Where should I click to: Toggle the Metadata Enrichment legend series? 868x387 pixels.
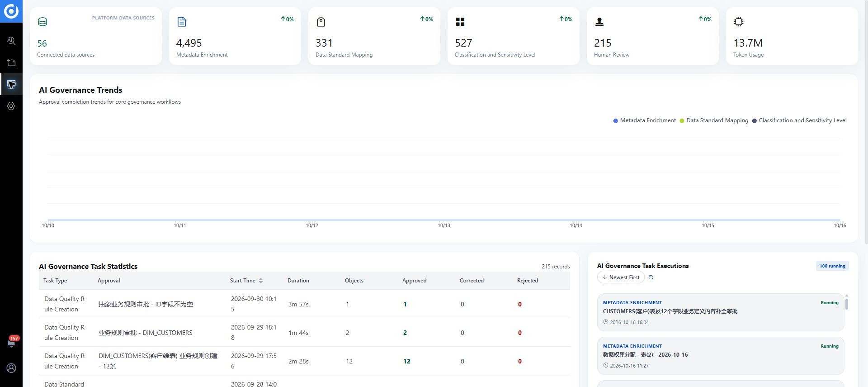click(x=644, y=120)
